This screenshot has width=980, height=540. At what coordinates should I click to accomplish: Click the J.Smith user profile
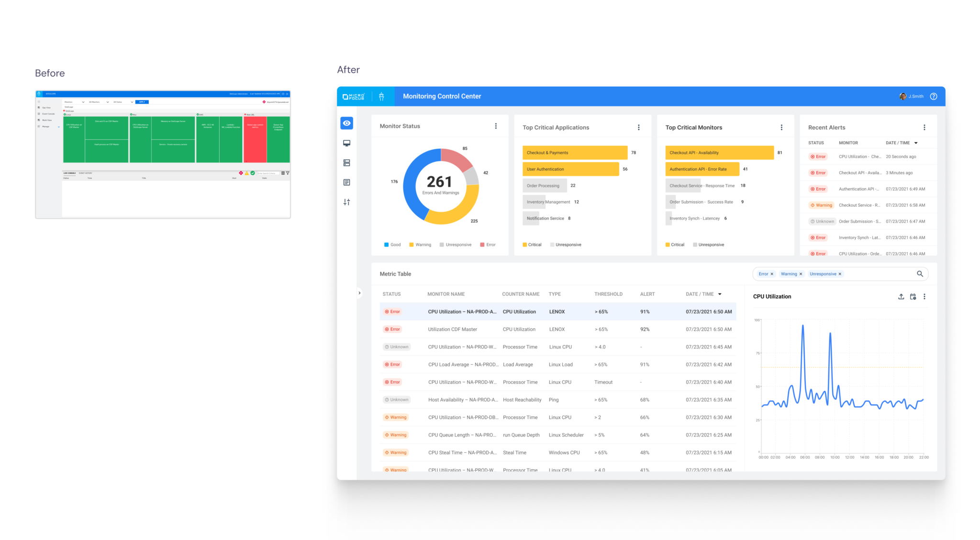click(911, 96)
